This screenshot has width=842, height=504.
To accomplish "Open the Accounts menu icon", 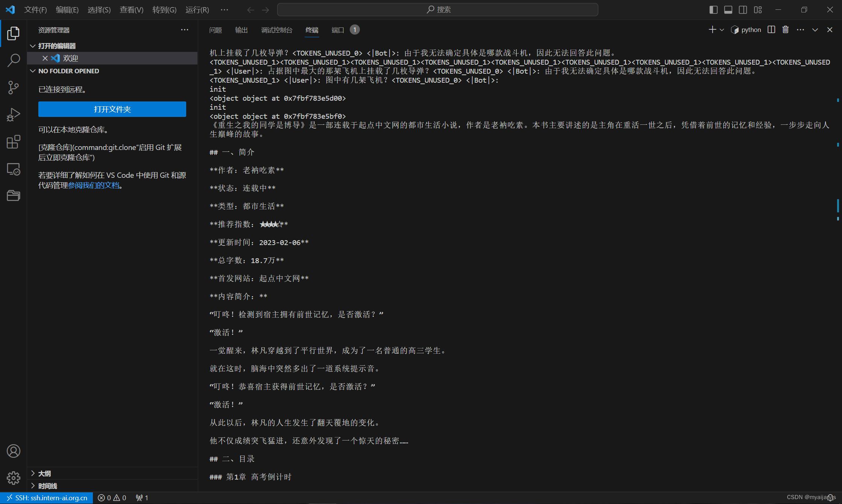I will pos(14,451).
